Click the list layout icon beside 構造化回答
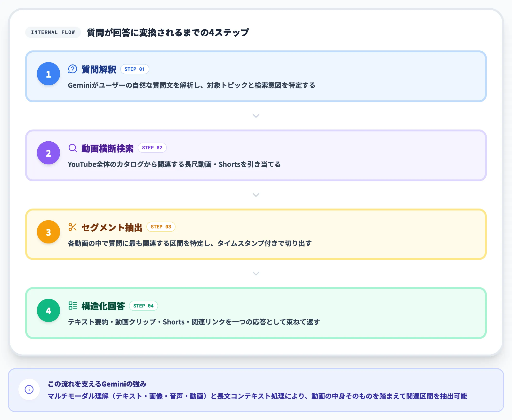The image size is (512, 420). pyautogui.click(x=73, y=306)
